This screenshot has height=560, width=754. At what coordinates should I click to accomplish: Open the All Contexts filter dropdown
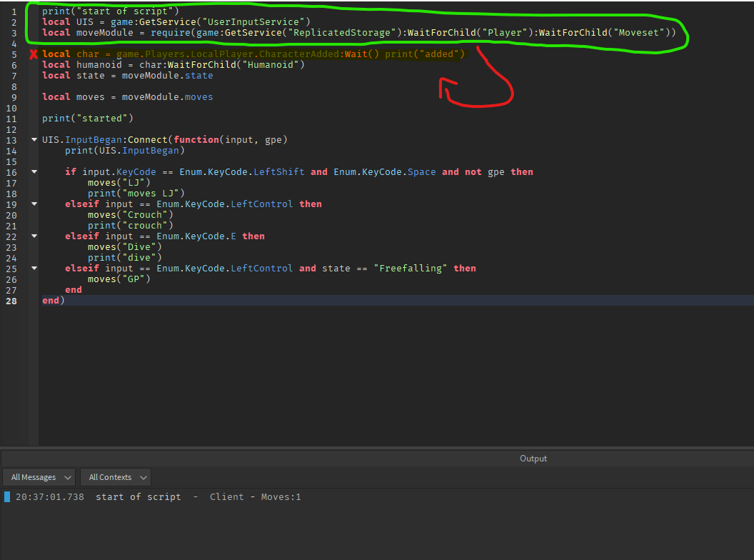[115, 477]
